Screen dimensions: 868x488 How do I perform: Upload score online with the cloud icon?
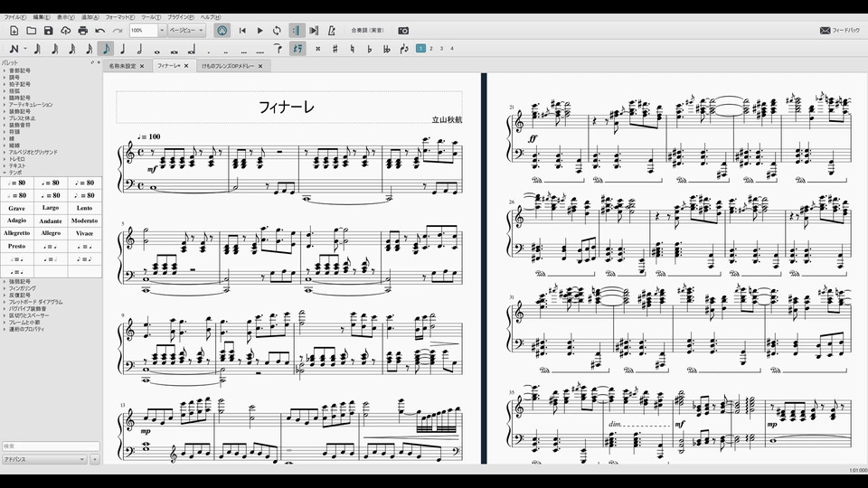coord(66,31)
